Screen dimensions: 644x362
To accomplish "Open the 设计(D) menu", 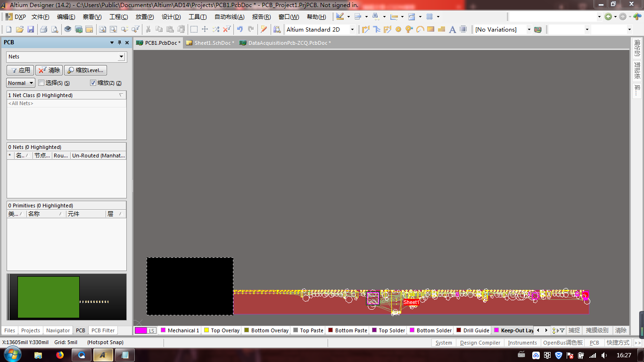I will click(171, 16).
